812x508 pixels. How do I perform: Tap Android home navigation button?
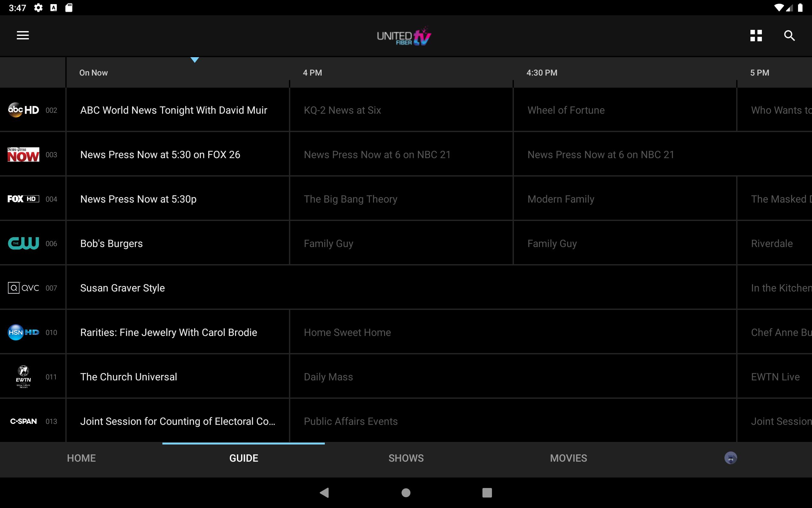pyautogui.click(x=406, y=492)
